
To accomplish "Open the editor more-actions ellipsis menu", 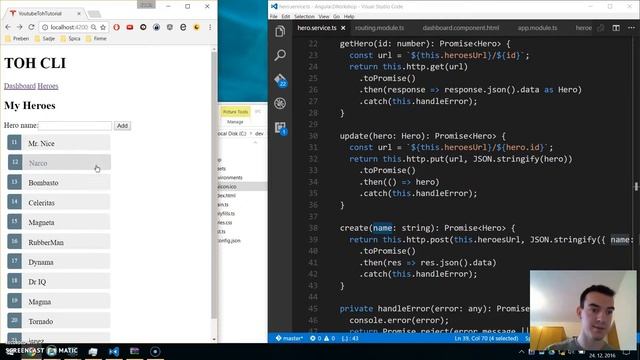I will 631,28.
